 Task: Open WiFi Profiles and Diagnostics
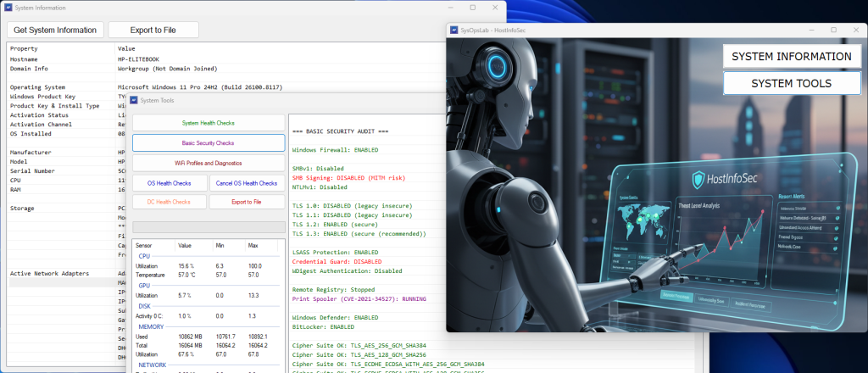pos(209,162)
